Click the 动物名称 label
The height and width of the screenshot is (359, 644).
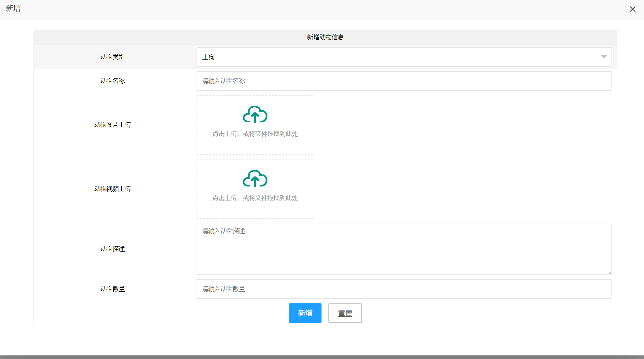pos(112,81)
